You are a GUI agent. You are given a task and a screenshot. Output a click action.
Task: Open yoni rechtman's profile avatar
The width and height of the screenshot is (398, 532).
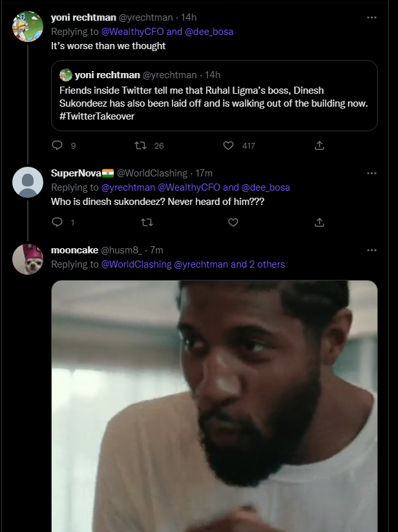(28, 27)
